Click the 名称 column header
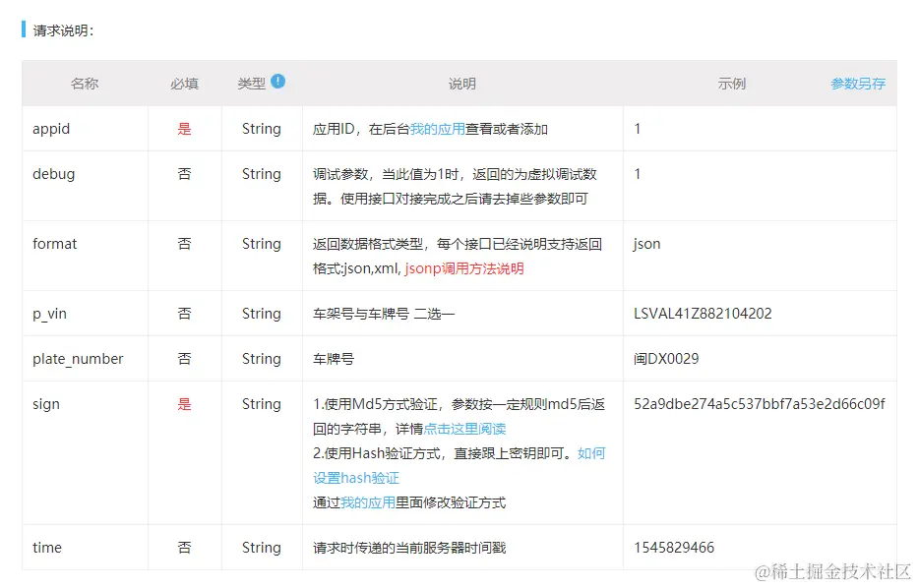This screenshot has height=588, width=918. point(85,84)
